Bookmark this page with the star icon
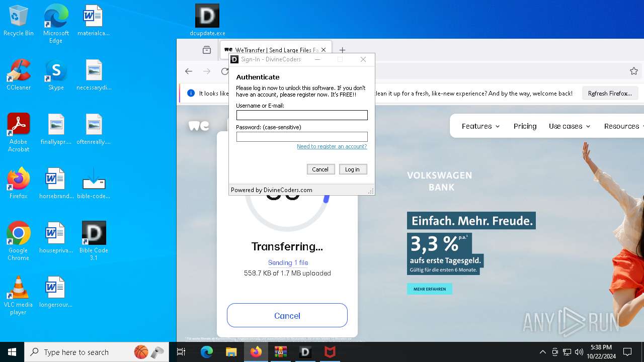 [634, 71]
